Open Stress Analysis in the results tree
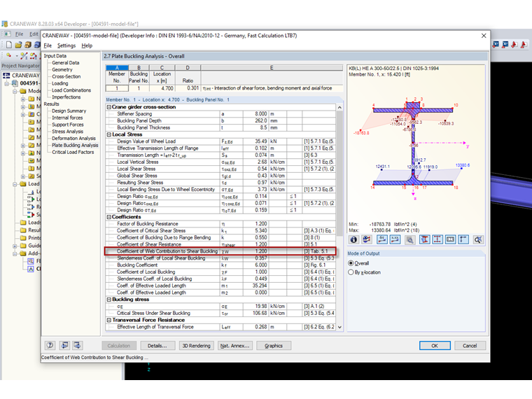The image size is (532, 399). (x=67, y=131)
